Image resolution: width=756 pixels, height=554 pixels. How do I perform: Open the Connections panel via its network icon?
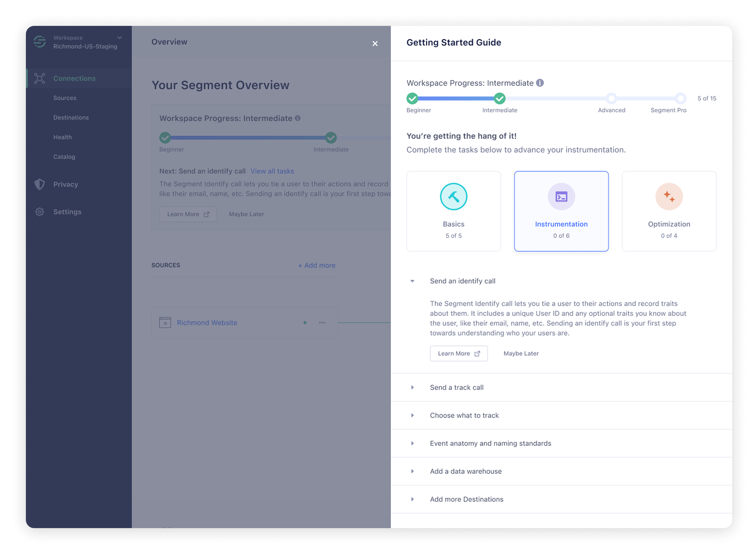[x=39, y=78]
